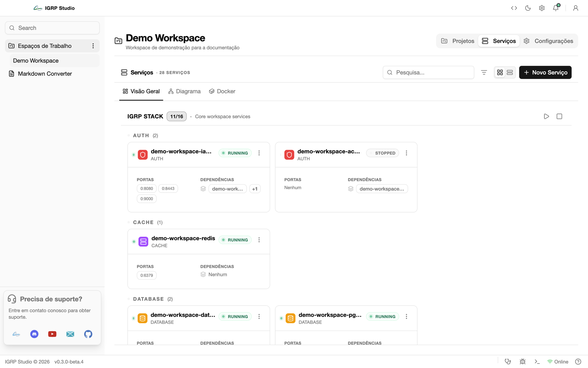Viewport: 588px width, 368px height.
Task: Switch to the Docker tab
Action: point(222,91)
